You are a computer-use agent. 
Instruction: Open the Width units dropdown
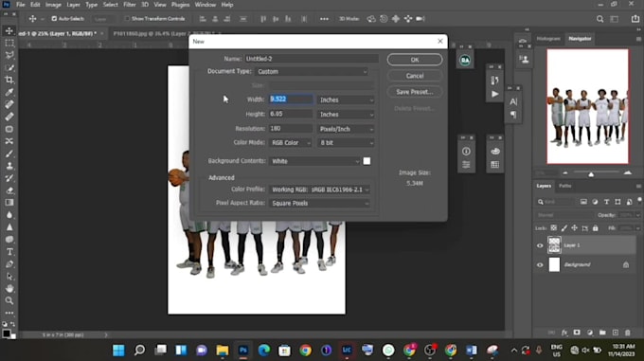click(x=347, y=99)
